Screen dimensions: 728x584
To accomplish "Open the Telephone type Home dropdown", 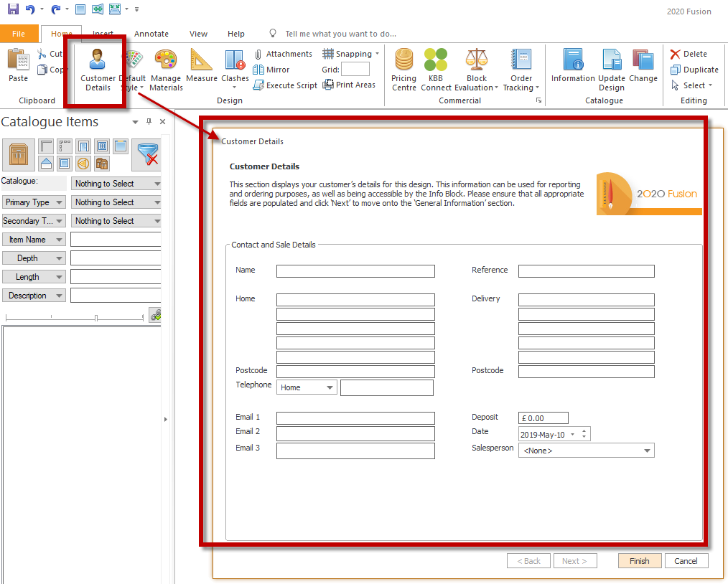I will [x=307, y=387].
